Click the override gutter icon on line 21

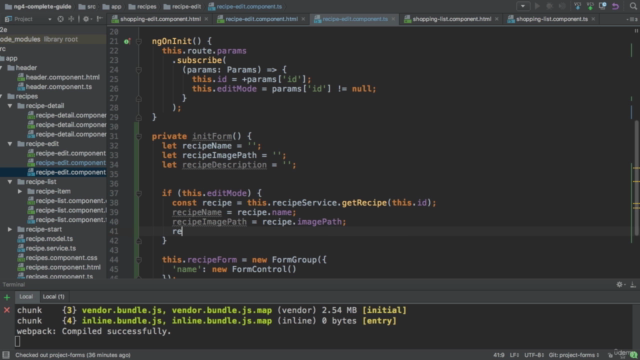coord(127,41)
